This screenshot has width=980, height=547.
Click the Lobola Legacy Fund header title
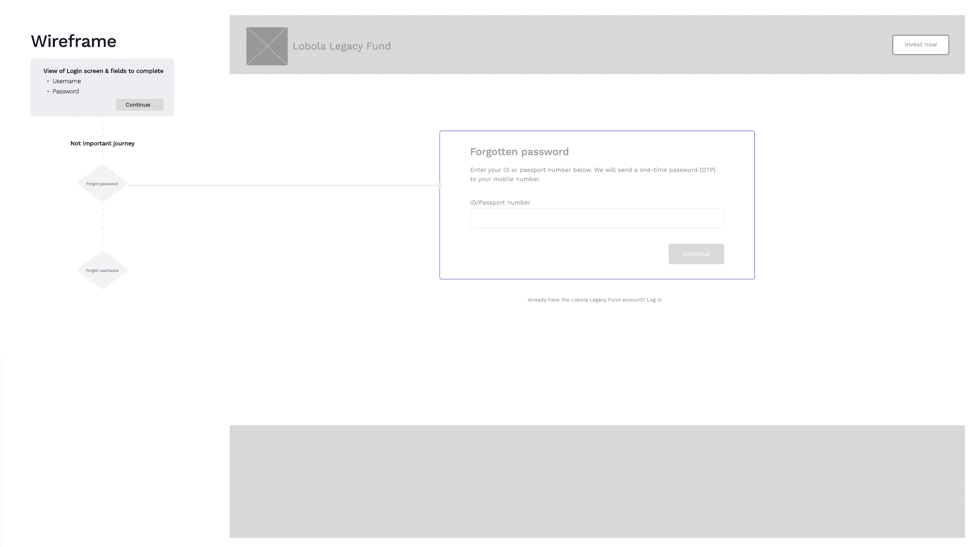point(341,46)
